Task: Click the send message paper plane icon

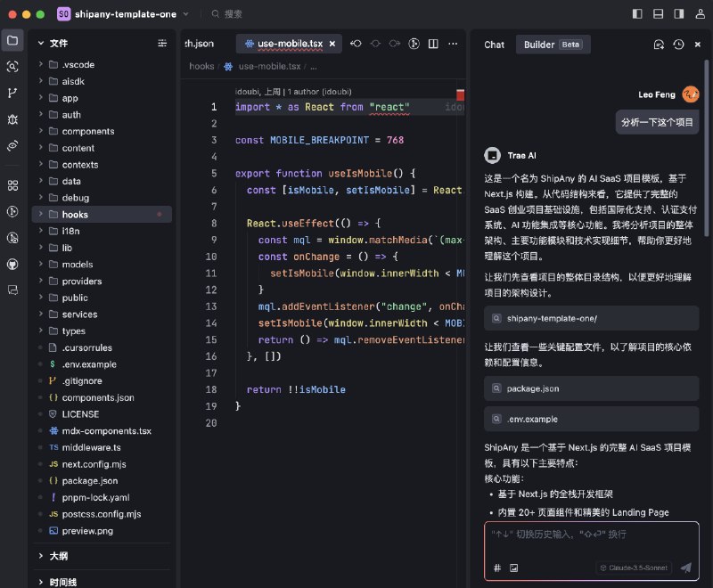Action: 686,568
